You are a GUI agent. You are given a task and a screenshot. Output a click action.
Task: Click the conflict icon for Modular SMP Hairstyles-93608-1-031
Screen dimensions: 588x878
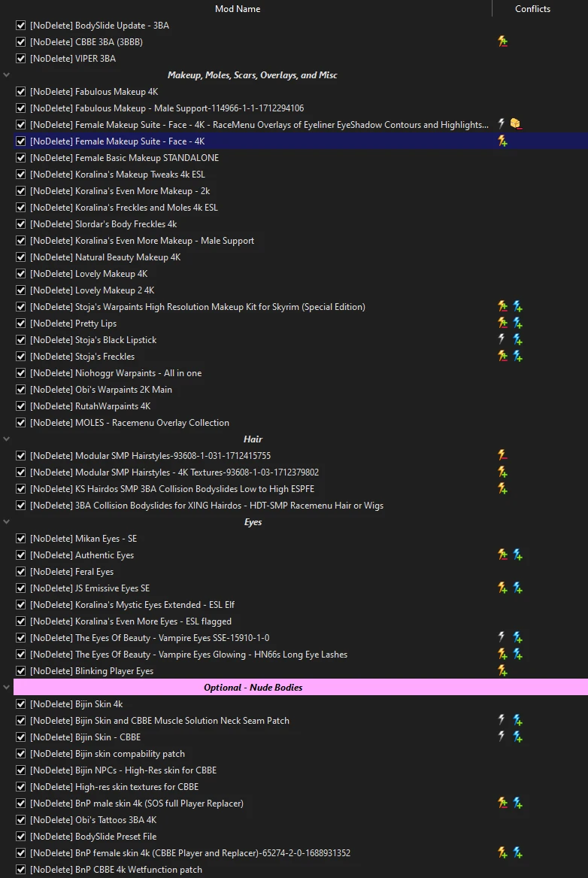(502, 455)
